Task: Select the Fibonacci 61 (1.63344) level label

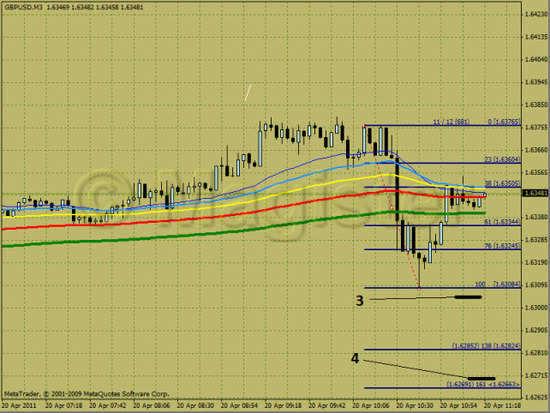Action: pos(503,222)
